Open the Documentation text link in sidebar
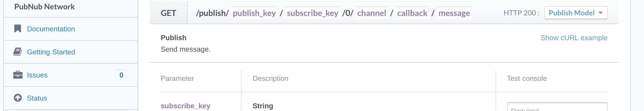 [51, 29]
